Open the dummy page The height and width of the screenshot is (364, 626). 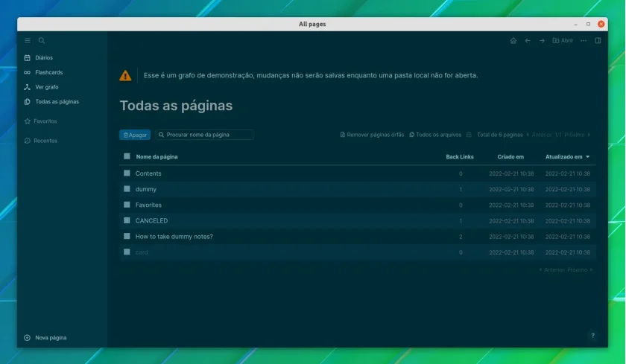coord(146,189)
